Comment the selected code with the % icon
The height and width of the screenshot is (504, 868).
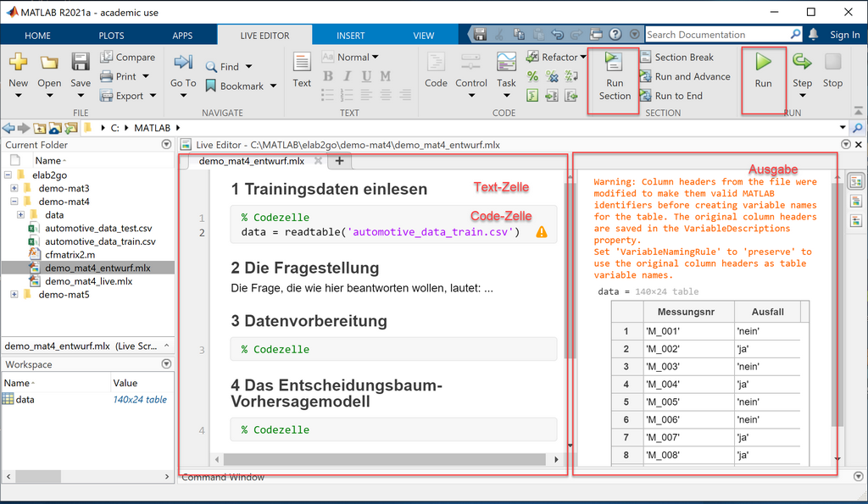tap(532, 76)
